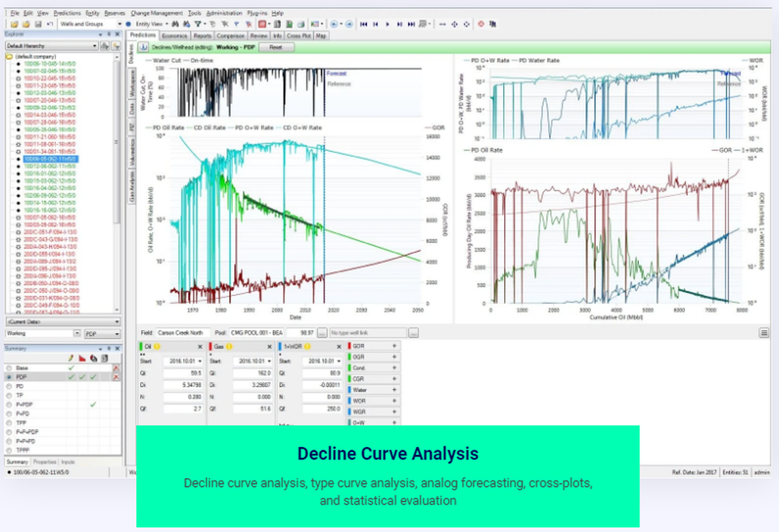Click the pencil edit icon in the Summary panel

pos(70,358)
